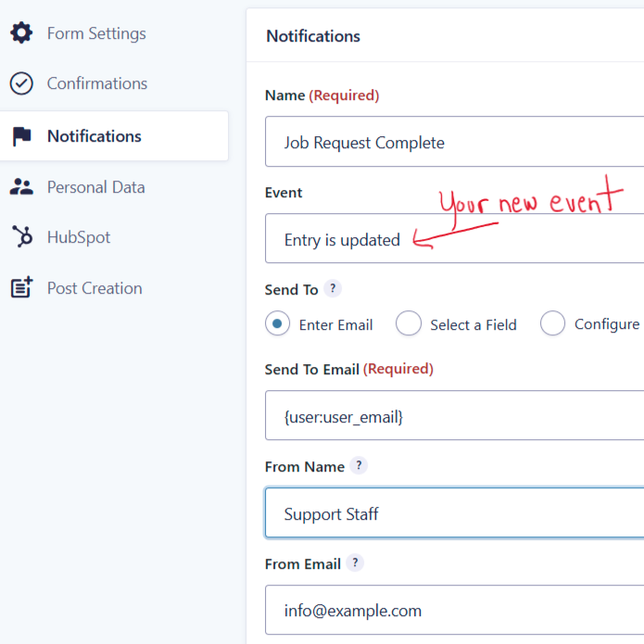
Task: Open the Event dropdown showing Entry is updated
Action: click(454, 238)
